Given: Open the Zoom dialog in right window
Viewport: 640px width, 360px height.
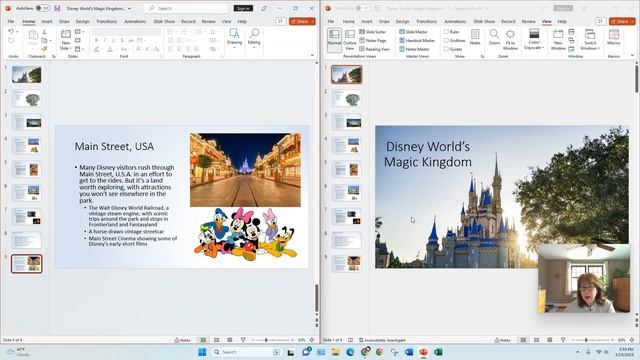Looking at the screenshot, I should [494, 37].
